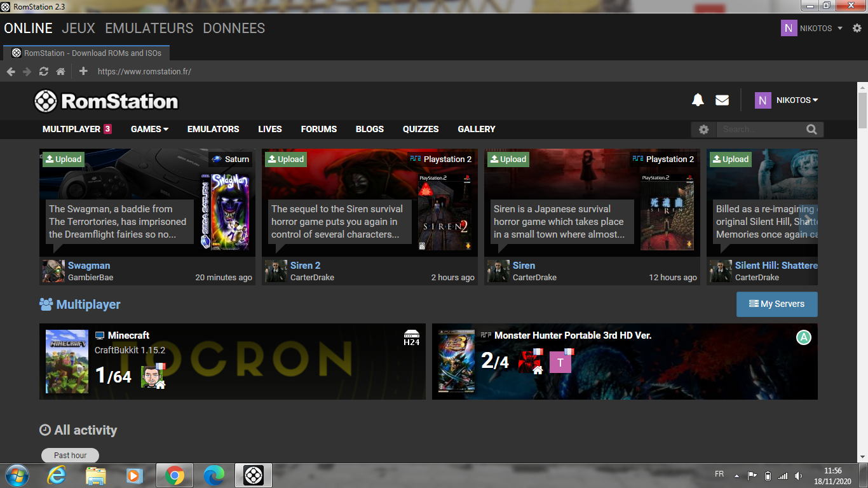Click the red Monster Hunter host avatar
Image resolution: width=868 pixels, height=488 pixels.
pyautogui.click(x=531, y=361)
